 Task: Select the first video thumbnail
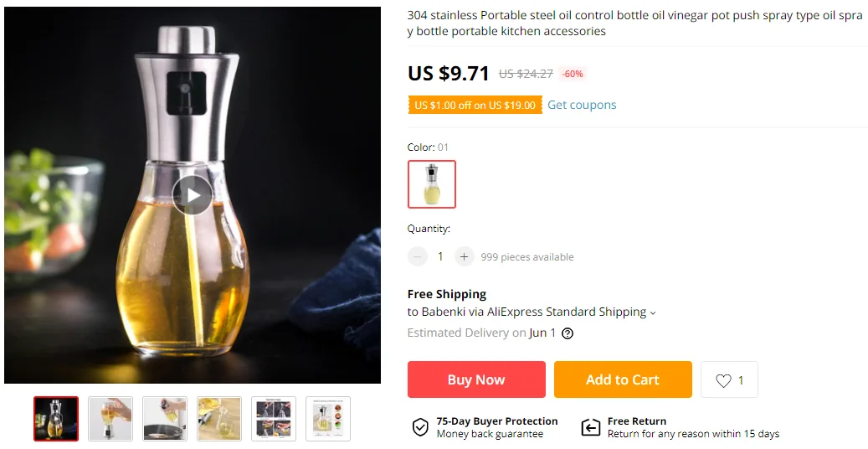pyautogui.click(x=56, y=419)
